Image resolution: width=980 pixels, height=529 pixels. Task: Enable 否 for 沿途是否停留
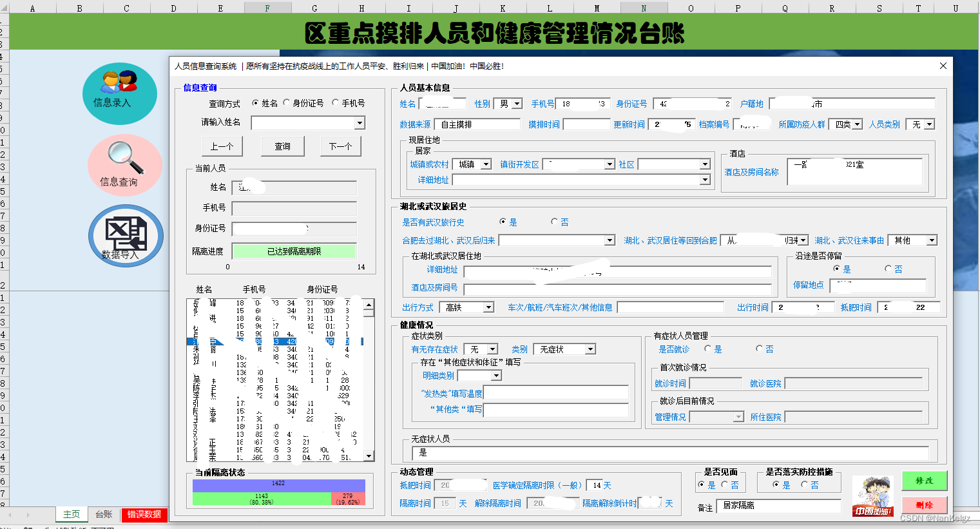pos(887,269)
